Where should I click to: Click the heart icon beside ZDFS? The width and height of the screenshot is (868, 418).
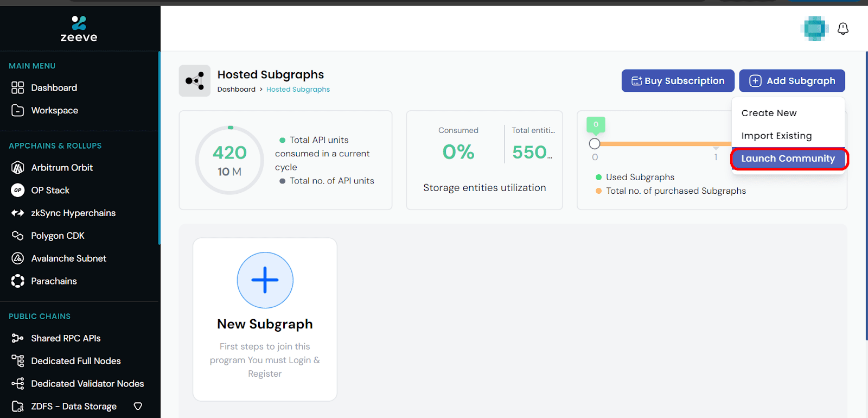coord(138,407)
